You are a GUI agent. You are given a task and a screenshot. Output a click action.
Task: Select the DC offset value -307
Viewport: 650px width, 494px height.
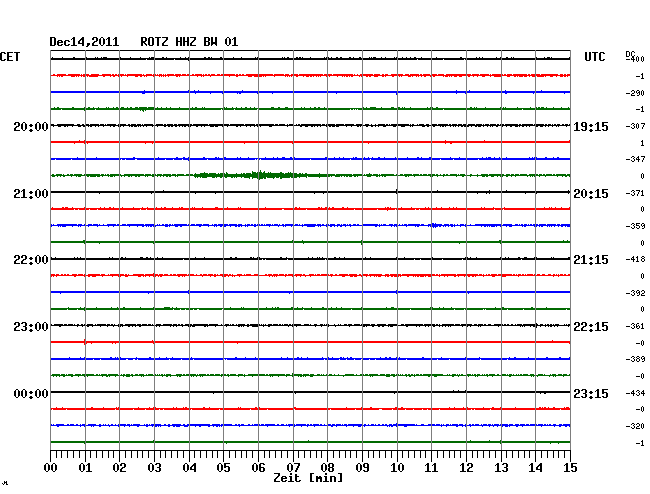click(635, 126)
